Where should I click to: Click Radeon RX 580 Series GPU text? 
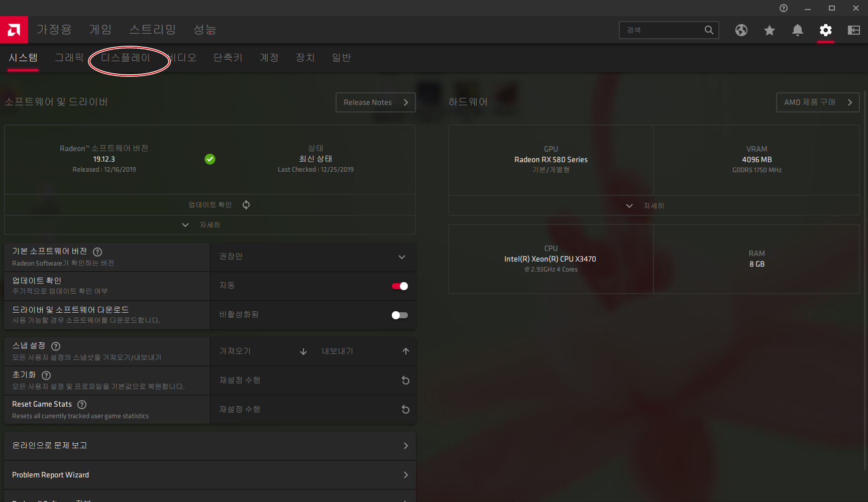551,160
